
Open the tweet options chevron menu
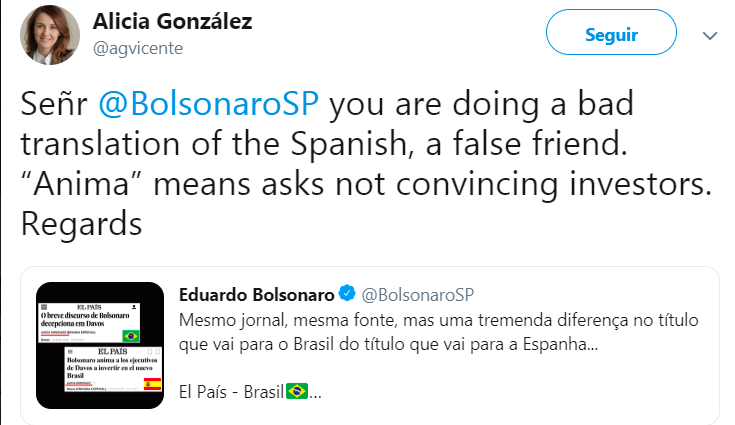coord(710,35)
